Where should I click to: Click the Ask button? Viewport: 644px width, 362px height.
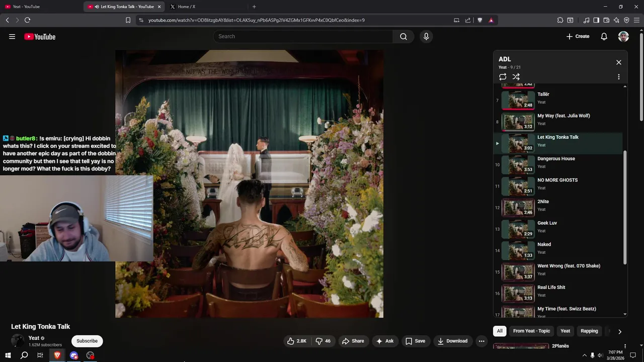[385, 341]
